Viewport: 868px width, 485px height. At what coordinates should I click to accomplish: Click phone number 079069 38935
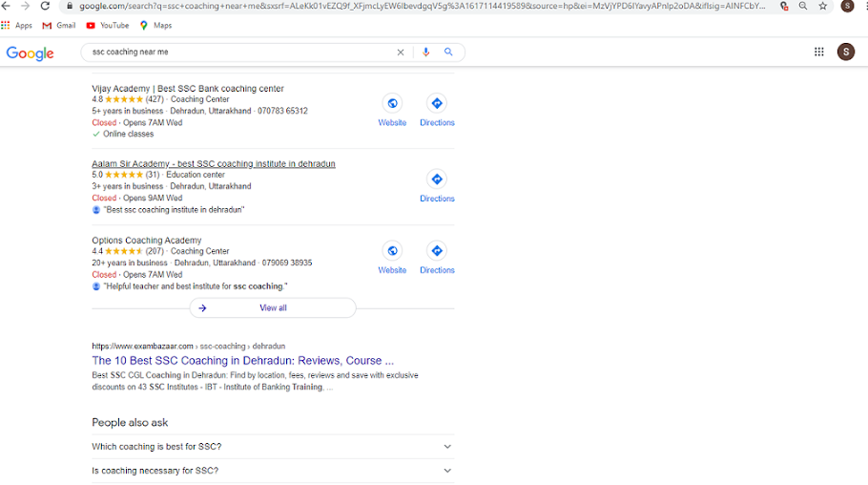pyautogui.click(x=287, y=263)
